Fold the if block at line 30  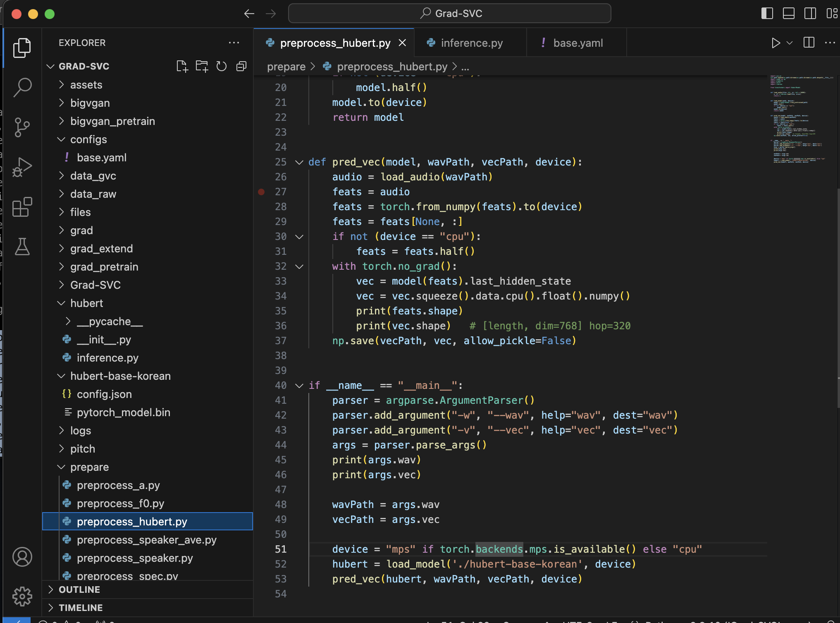click(299, 237)
